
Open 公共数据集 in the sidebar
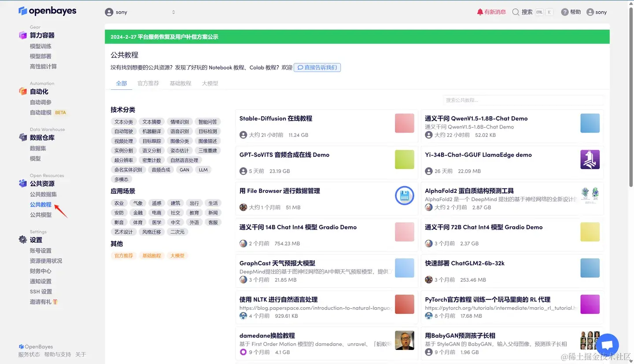(43, 195)
